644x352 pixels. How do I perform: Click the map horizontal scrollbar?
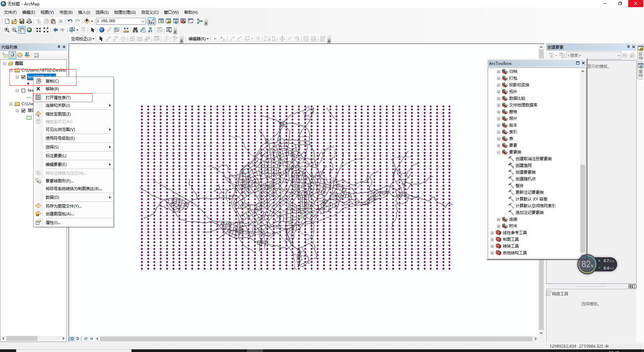(315, 339)
